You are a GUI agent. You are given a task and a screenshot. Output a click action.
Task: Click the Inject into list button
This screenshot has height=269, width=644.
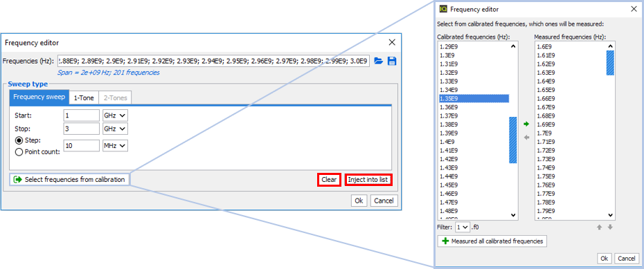(368, 180)
